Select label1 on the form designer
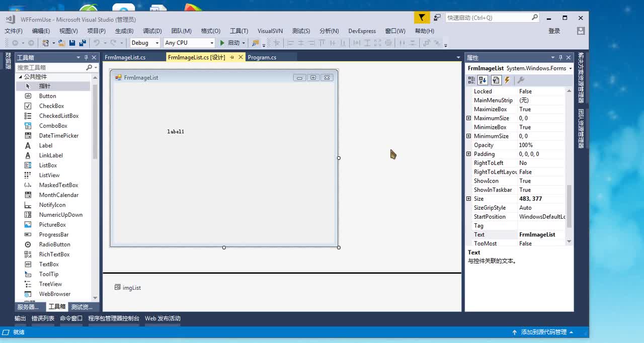The width and height of the screenshot is (644, 343). [x=176, y=132]
